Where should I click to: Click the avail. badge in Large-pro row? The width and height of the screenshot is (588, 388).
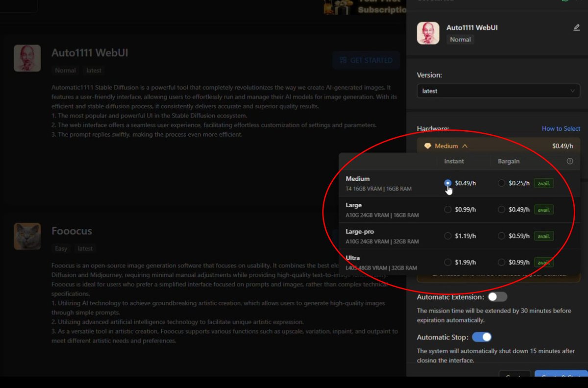click(x=544, y=236)
